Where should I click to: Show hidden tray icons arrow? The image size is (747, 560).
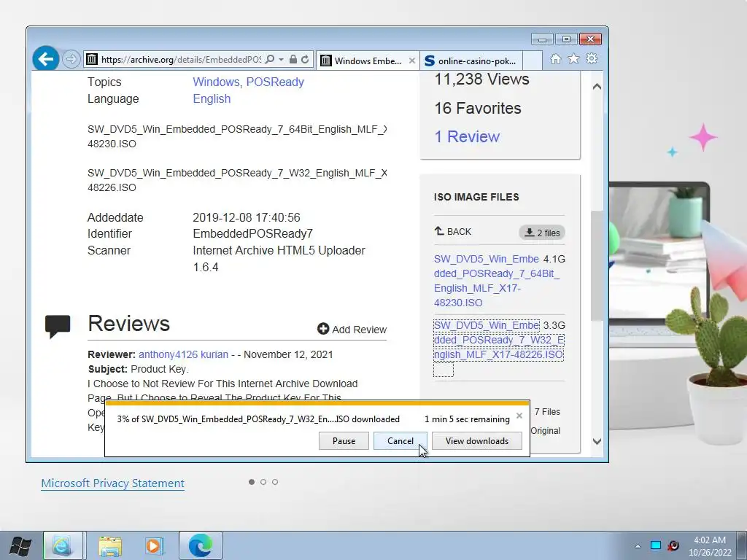click(638, 545)
